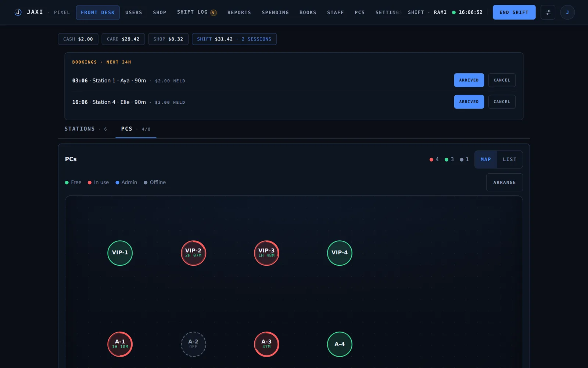
Task: Click the Cash $2.00 chip
Action: pyautogui.click(x=78, y=39)
